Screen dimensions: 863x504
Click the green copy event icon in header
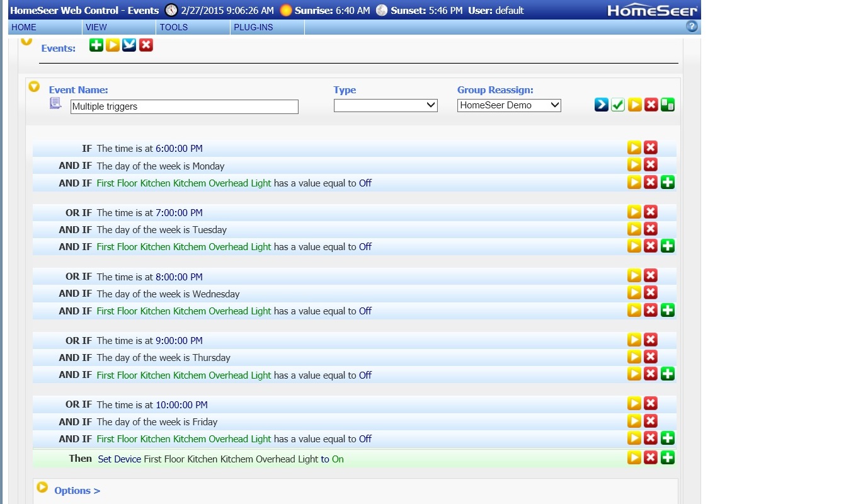[x=668, y=105]
